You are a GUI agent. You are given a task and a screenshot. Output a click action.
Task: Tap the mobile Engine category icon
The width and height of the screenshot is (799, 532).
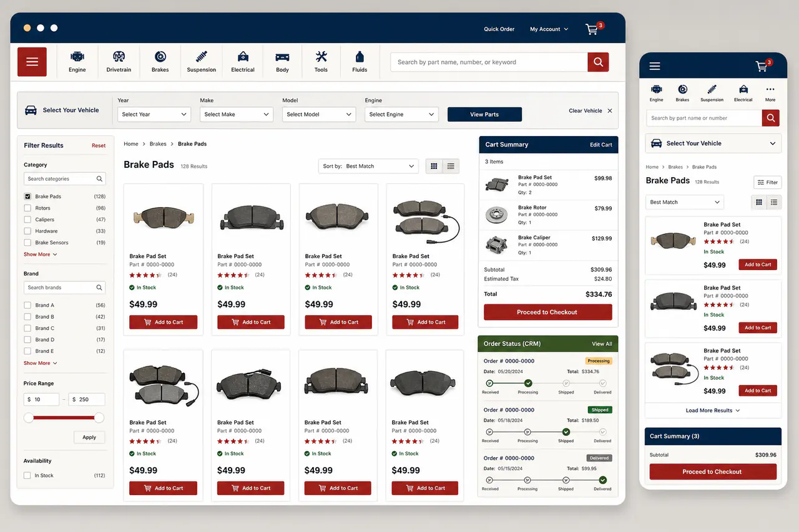656,89
